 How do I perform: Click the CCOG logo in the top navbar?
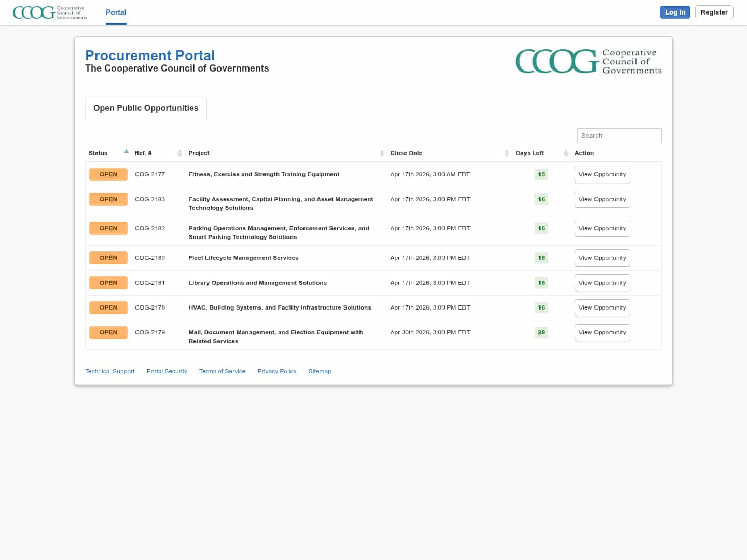(x=50, y=12)
